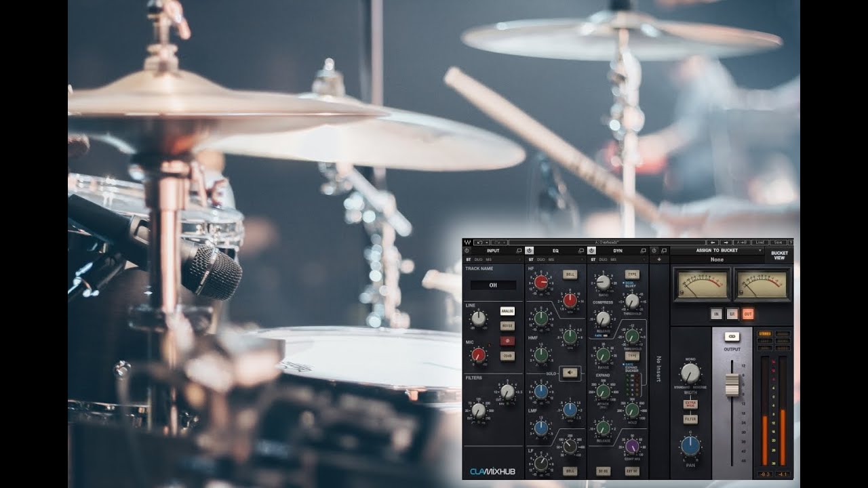
Task: Toggle the red phase invert button
Action: (507, 341)
